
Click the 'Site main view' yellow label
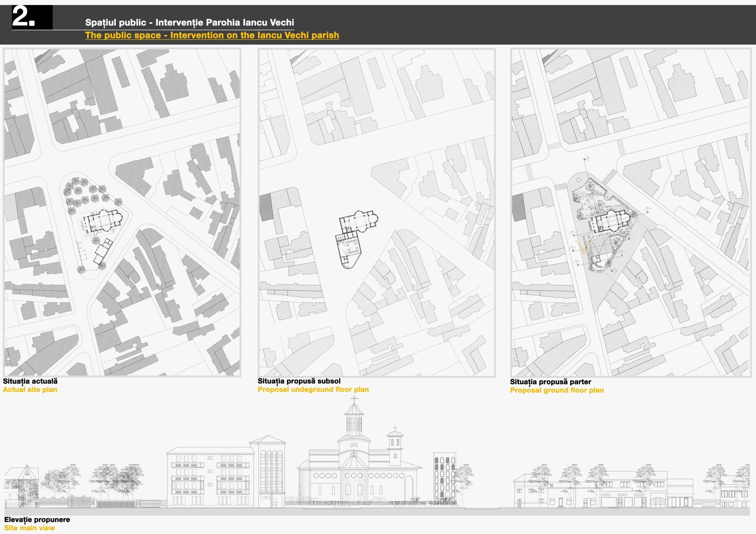[29, 528]
